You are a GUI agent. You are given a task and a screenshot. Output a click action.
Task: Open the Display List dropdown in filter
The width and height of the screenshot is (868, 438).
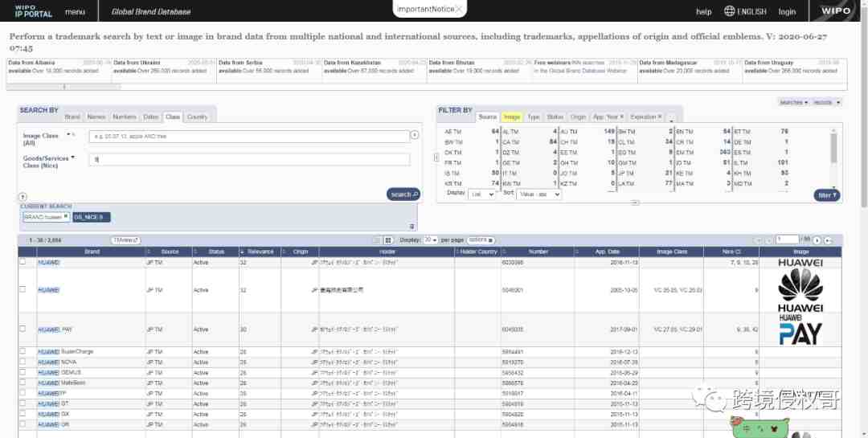click(x=481, y=195)
